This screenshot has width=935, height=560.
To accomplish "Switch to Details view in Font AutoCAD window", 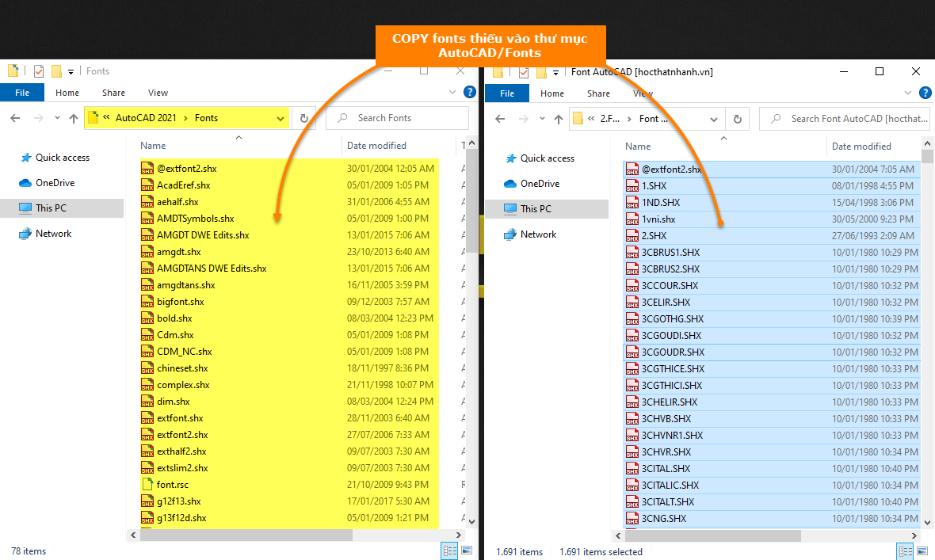I will point(905,551).
